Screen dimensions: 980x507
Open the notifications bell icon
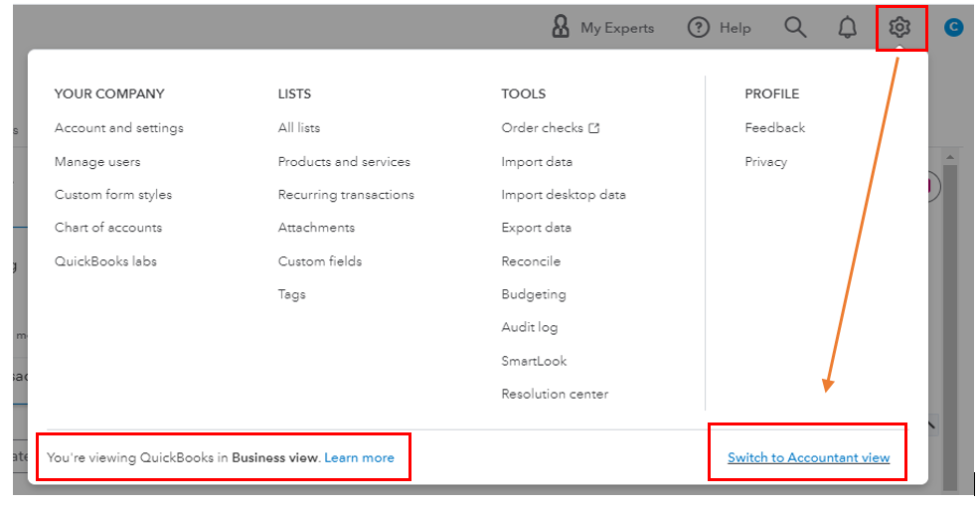point(847,28)
